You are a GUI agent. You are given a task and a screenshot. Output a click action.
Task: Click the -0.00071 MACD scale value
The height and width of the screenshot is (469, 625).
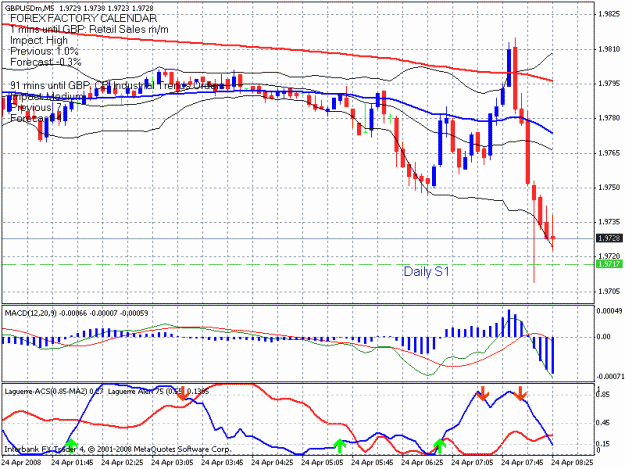[x=609, y=376]
